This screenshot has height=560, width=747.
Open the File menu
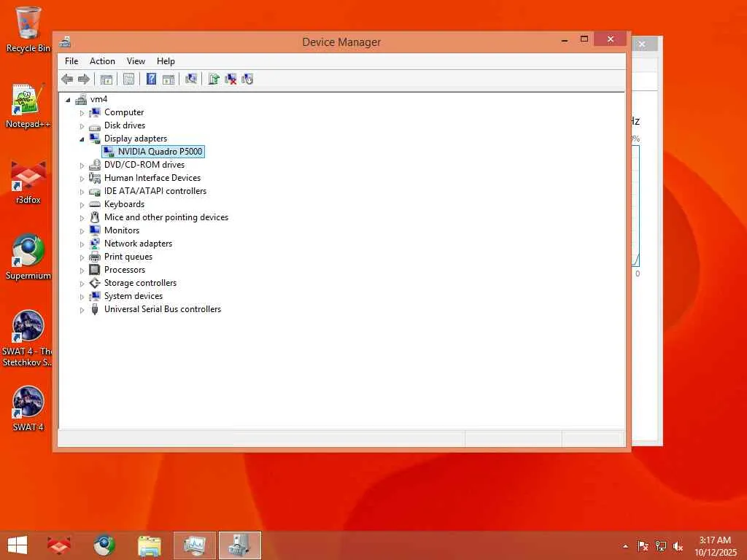pos(71,61)
